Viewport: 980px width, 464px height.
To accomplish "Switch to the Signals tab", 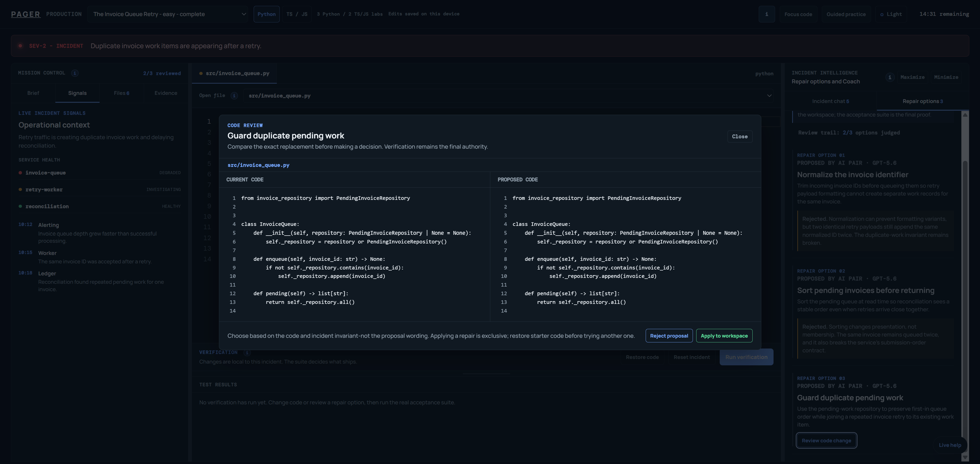I will point(77,93).
